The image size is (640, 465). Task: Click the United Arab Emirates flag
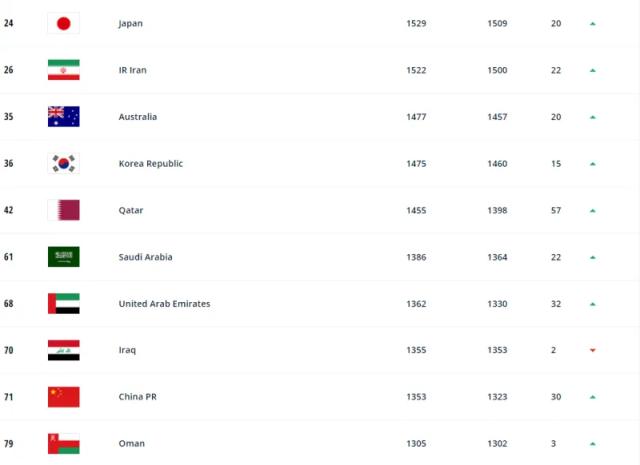[63, 303]
